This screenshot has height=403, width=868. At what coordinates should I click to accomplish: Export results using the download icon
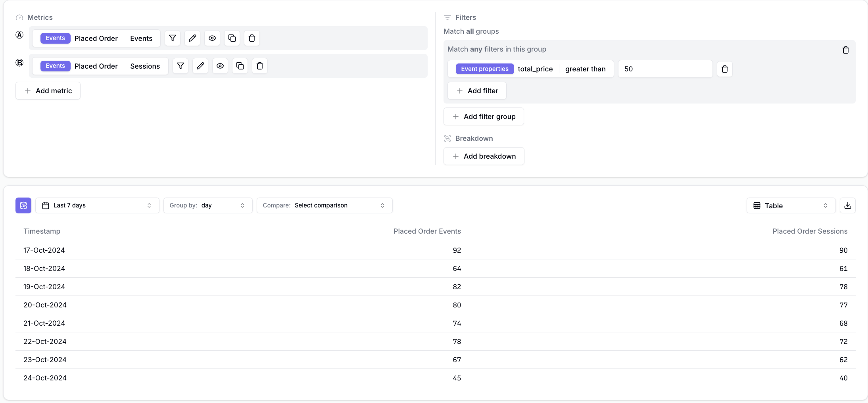(848, 205)
